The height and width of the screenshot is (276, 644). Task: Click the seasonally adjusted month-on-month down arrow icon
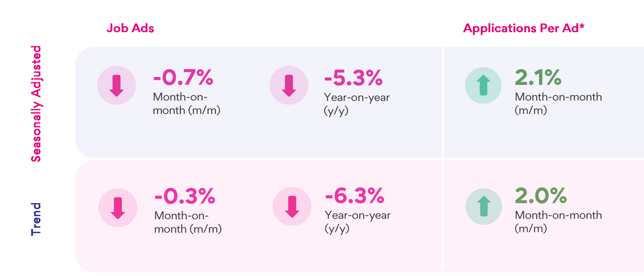coord(116,85)
